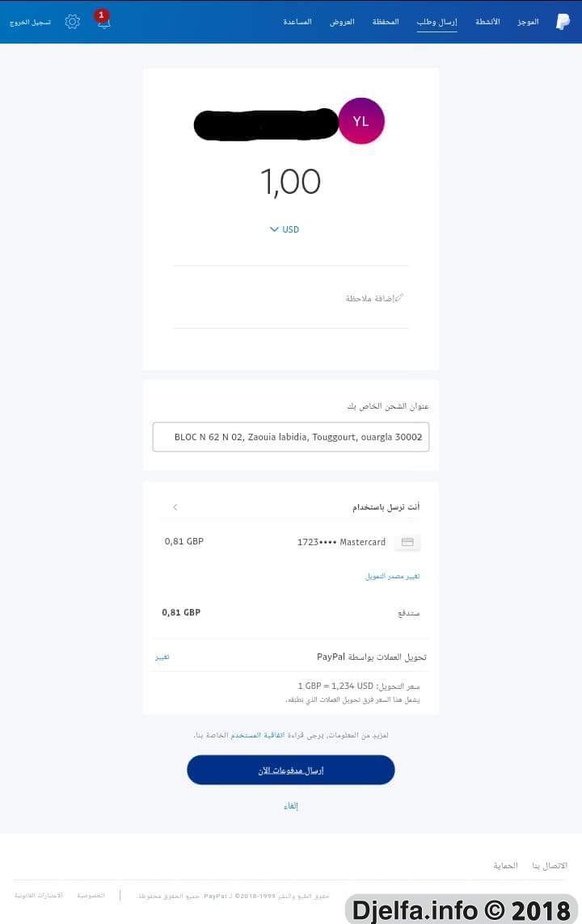Click the Mastercard card icon
This screenshot has width=582, height=924.
[407, 542]
